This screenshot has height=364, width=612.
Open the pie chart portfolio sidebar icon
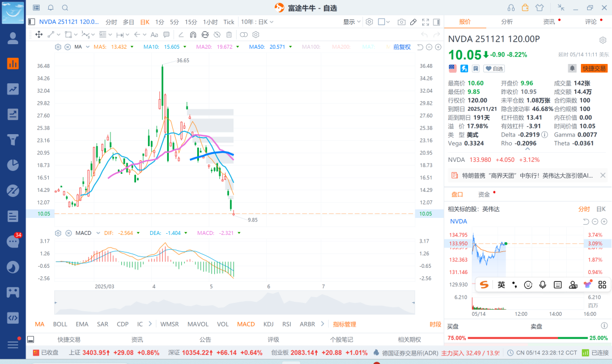(x=13, y=165)
